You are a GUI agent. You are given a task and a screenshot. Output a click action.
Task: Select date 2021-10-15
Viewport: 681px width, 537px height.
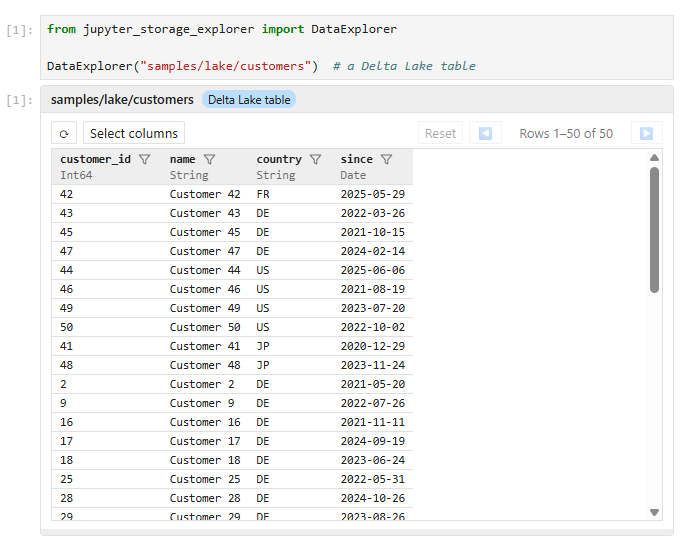[373, 232]
